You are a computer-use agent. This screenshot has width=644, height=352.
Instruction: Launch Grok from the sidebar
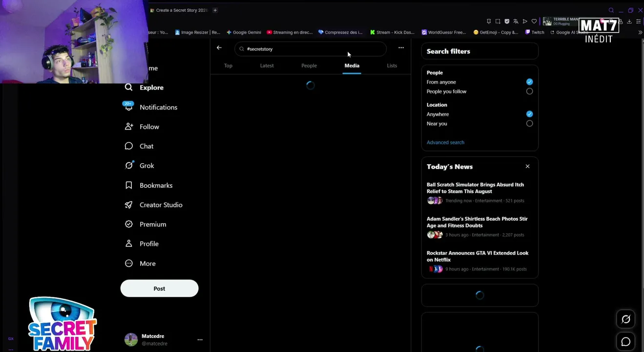coord(140,166)
